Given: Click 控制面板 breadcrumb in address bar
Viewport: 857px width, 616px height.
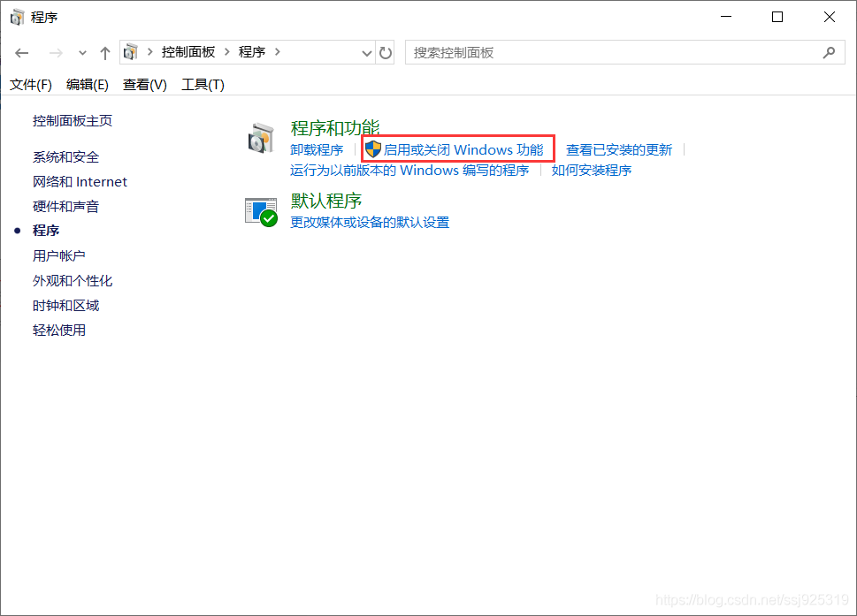Looking at the screenshot, I should tap(188, 52).
